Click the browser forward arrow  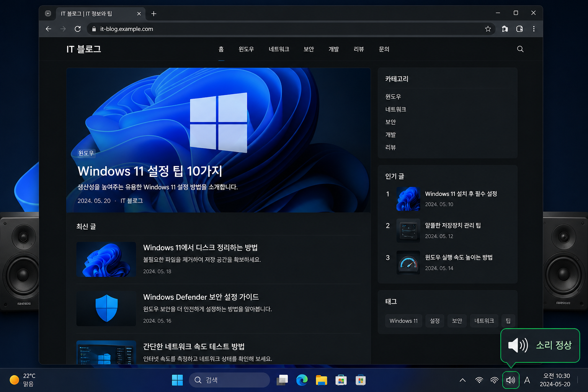(63, 29)
